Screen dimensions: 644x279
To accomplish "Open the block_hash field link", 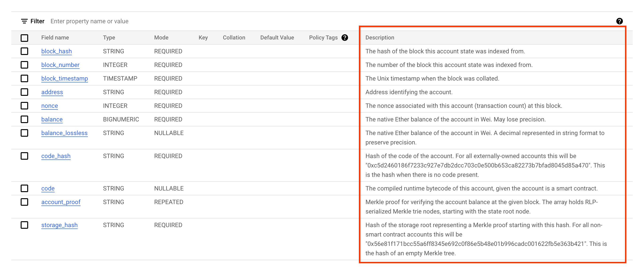I will [x=57, y=51].
